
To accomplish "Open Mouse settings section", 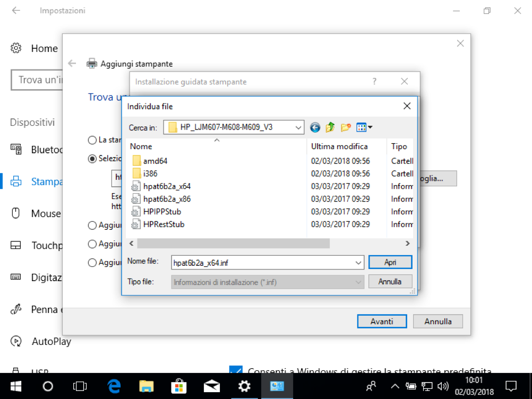I will (36, 214).
